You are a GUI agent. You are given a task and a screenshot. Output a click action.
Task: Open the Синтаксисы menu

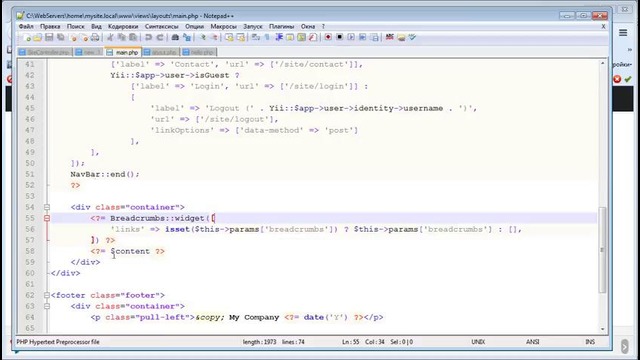click(x=162, y=27)
